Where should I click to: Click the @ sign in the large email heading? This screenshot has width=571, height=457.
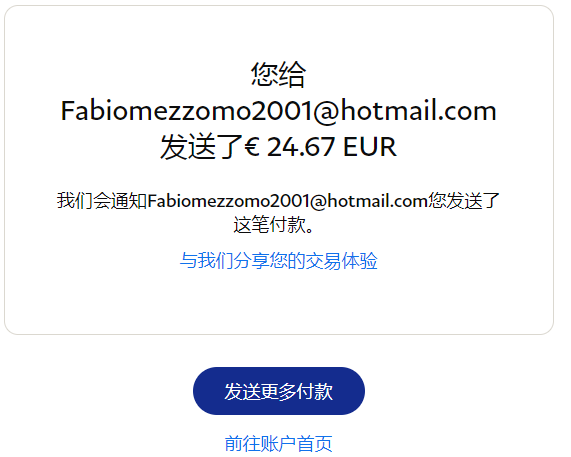pos(326,111)
